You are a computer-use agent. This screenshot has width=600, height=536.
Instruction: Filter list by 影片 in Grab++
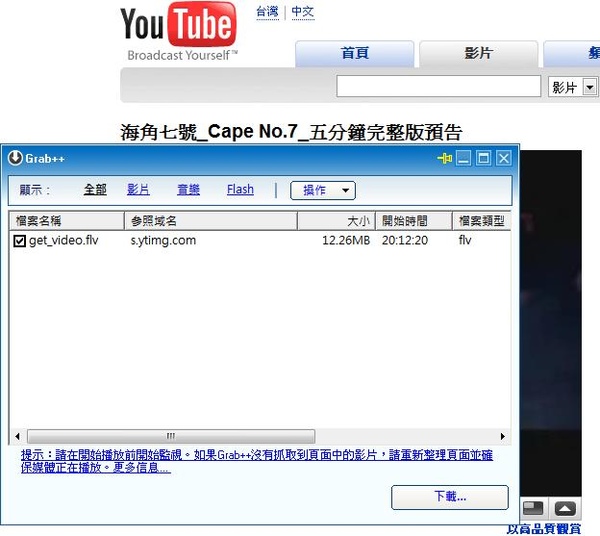click(x=138, y=189)
